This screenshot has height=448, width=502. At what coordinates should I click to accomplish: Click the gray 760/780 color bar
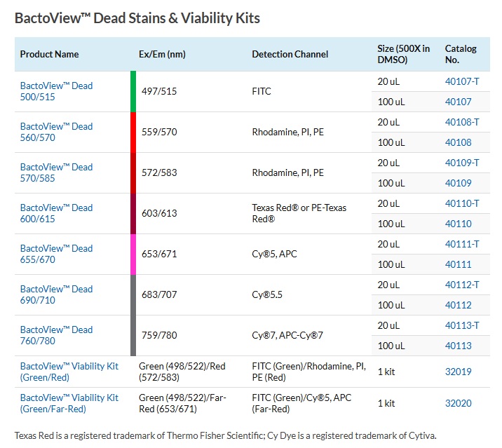(133, 336)
